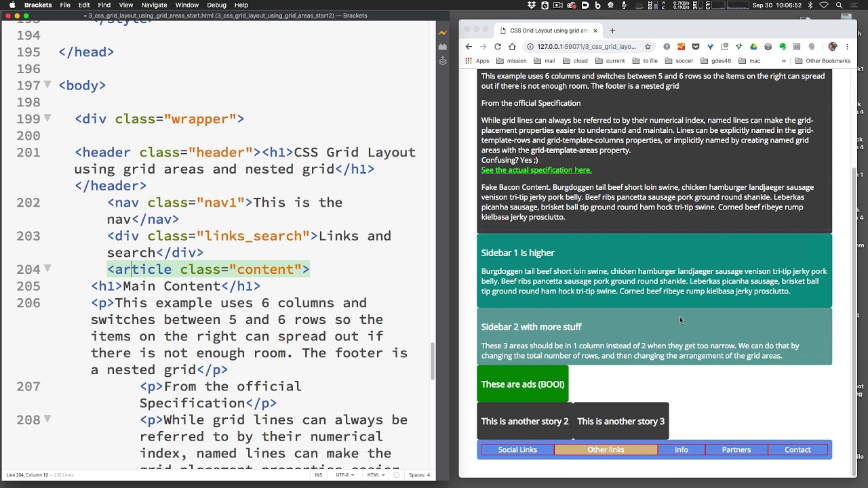Screen dimensions: 868x488
Task: Open the Other Bookmarks folder
Action: click(x=822, y=60)
